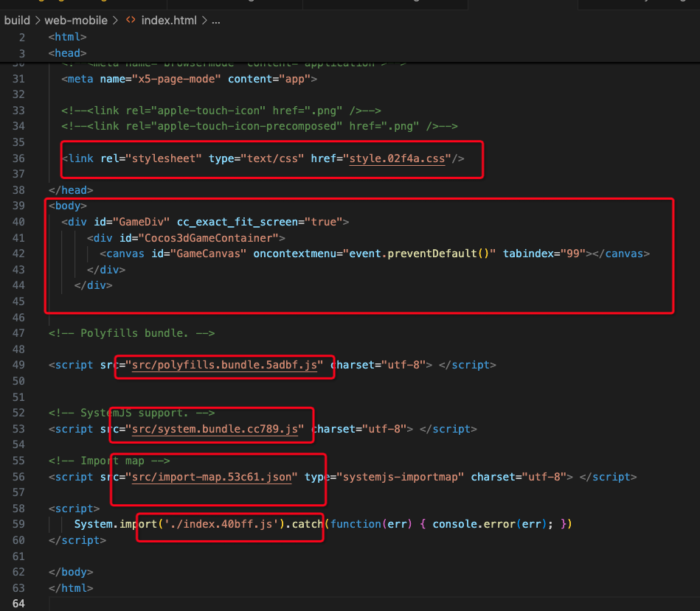Click the HTML file icon in breadcrumb
This screenshot has width=700, height=611.
[x=130, y=21]
